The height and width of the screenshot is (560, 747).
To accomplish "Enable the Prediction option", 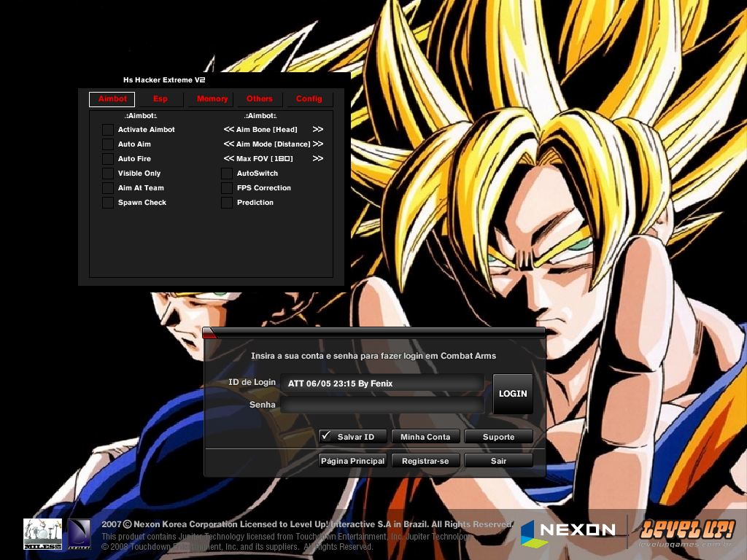I will [227, 203].
